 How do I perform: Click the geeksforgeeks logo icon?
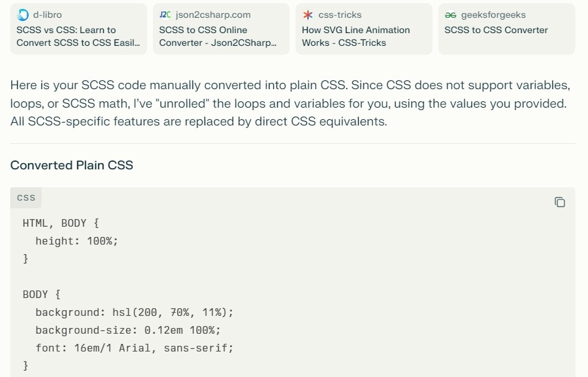450,15
